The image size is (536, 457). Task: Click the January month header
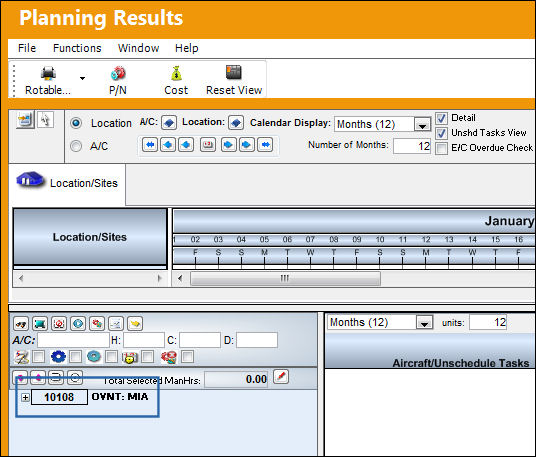[354, 221]
